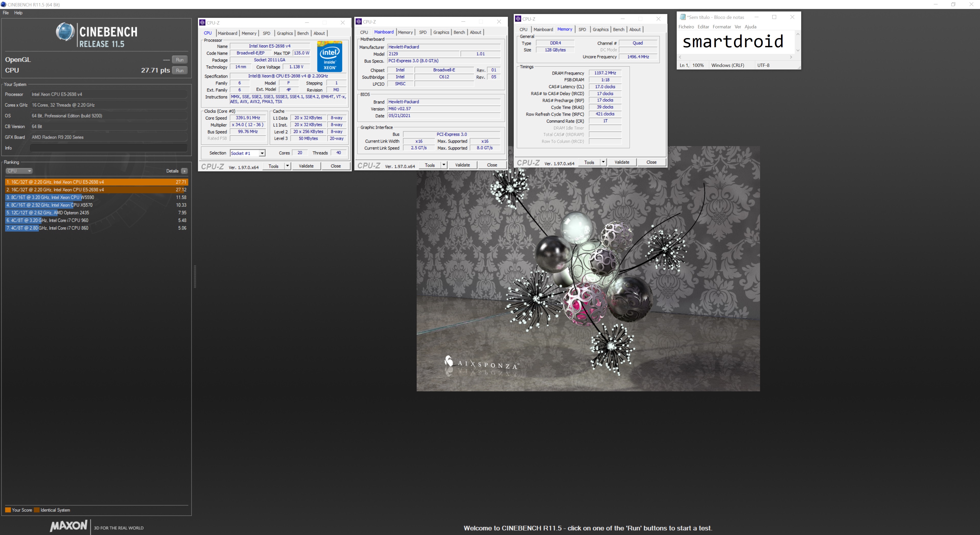The image size is (980, 535).
Task: Open Editar menu in Notepad
Action: click(x=703, y=27)
